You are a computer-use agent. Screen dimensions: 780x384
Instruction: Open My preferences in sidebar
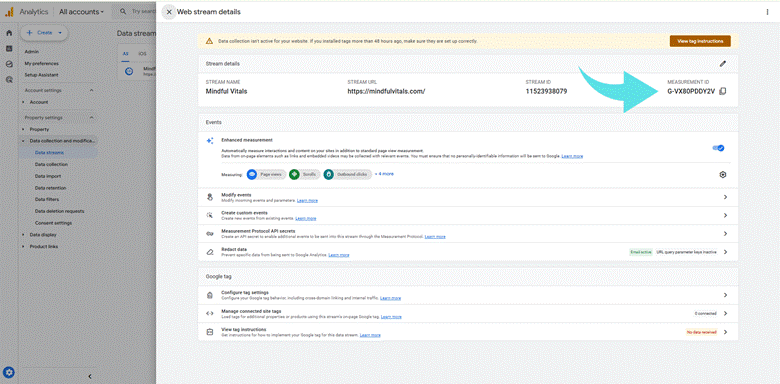[x=42, y=63]
